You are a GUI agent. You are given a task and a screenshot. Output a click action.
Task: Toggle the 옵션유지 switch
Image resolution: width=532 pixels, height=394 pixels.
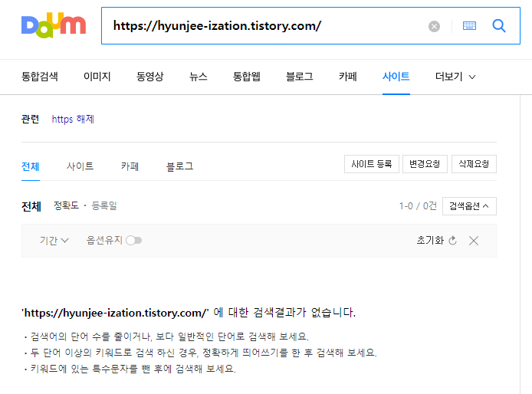tap(133, 241)
